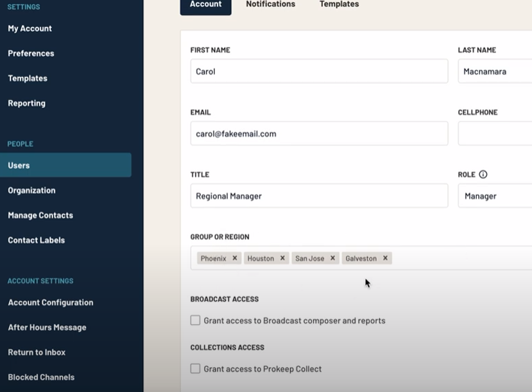Open the Group or Region selector field
This screenshot has width=532, height=392.
(456, 258)
